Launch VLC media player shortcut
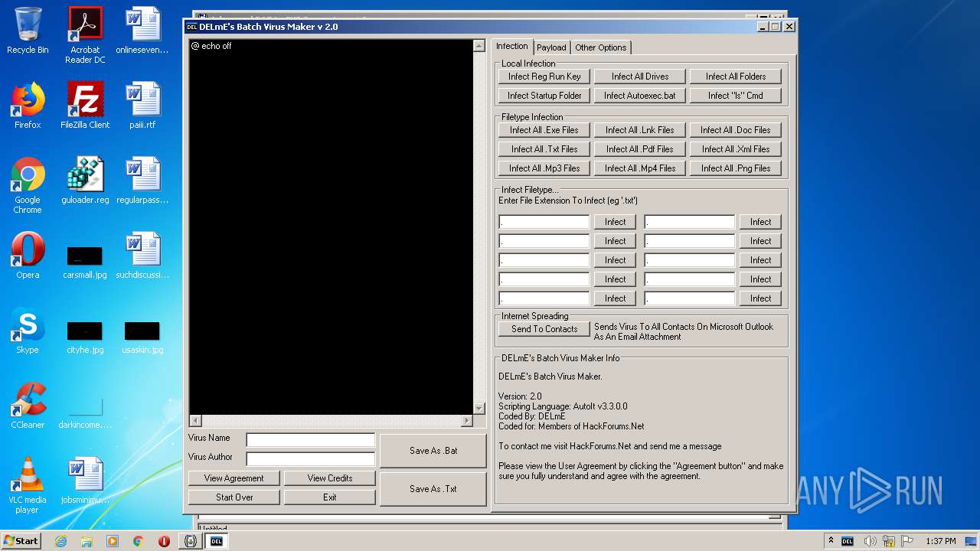The height and width of the screenshot is (551, 980). pos(28,485)
